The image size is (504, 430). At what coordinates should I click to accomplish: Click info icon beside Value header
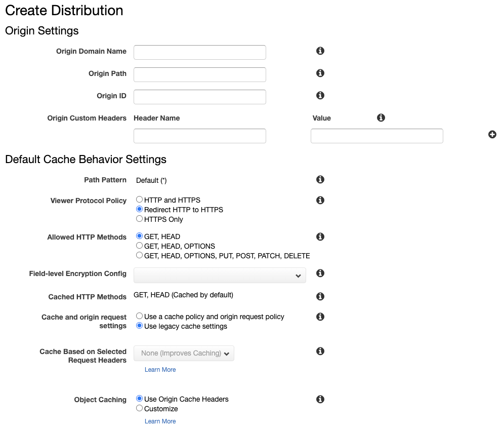coord(381,118)
